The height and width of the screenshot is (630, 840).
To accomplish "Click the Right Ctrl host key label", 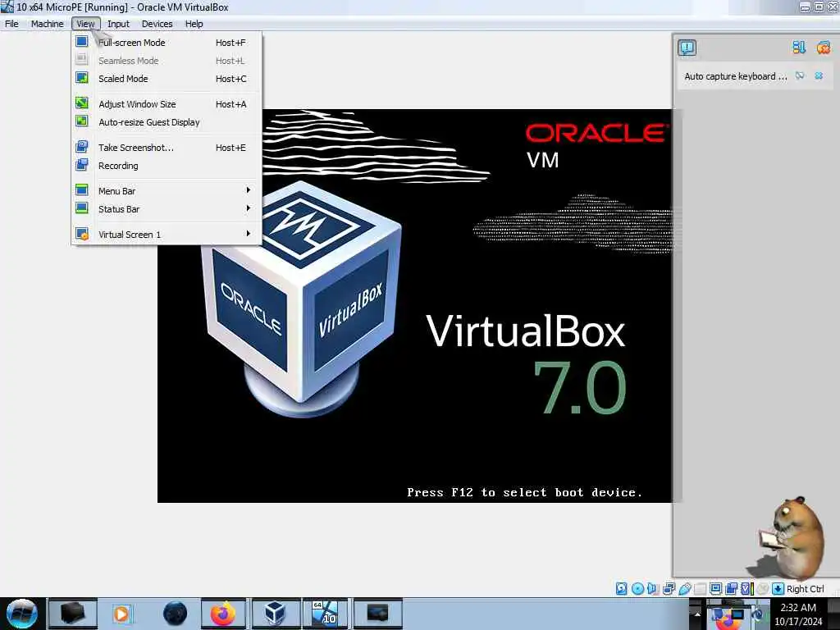I will click(806, 589).
